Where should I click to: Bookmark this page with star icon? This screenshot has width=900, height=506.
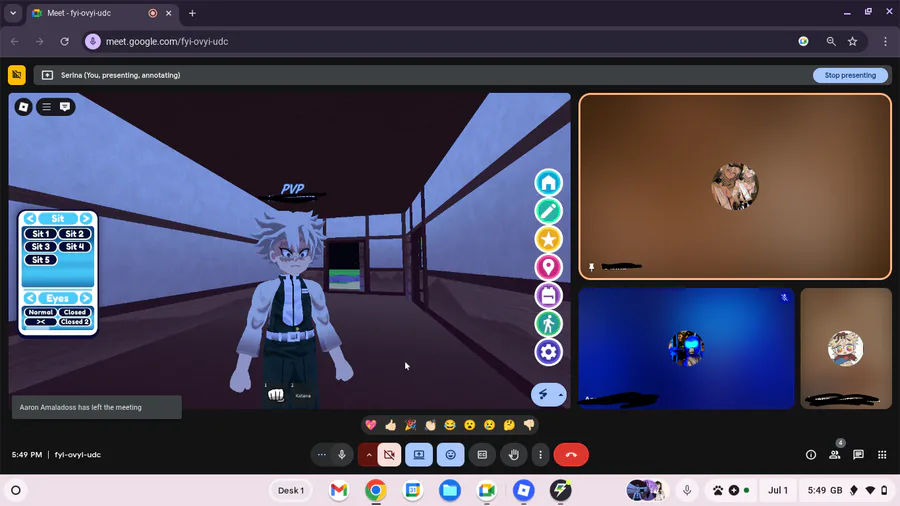click(852, 41)
